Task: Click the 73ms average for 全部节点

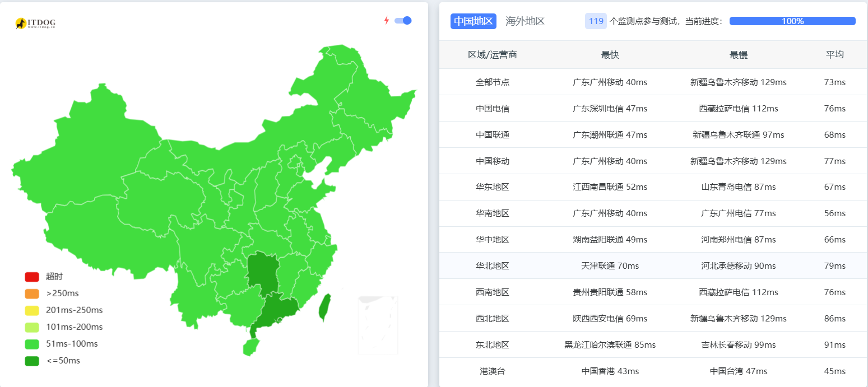Action: coord(835,82)
